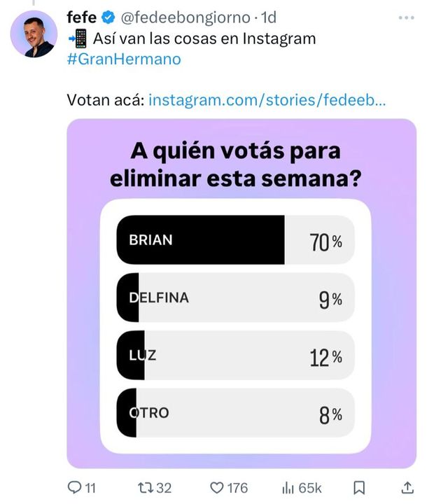Select the BRIAN poll option

tap(235, 240)
